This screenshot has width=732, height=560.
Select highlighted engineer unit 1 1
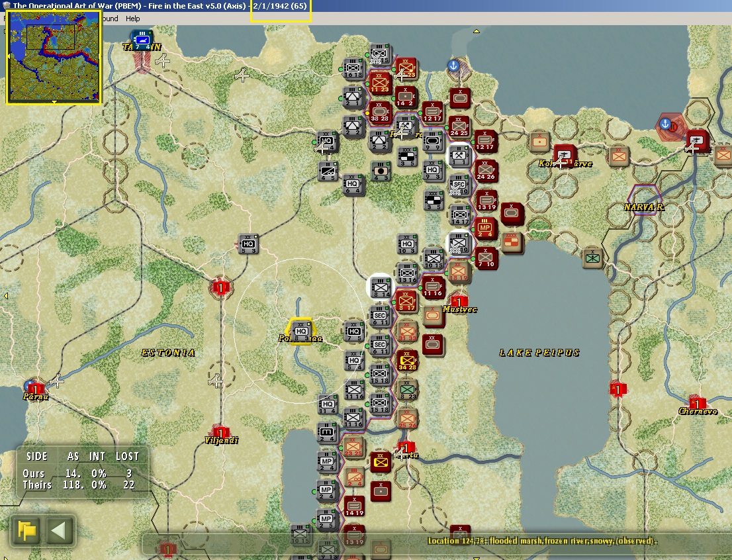point(459,156)
